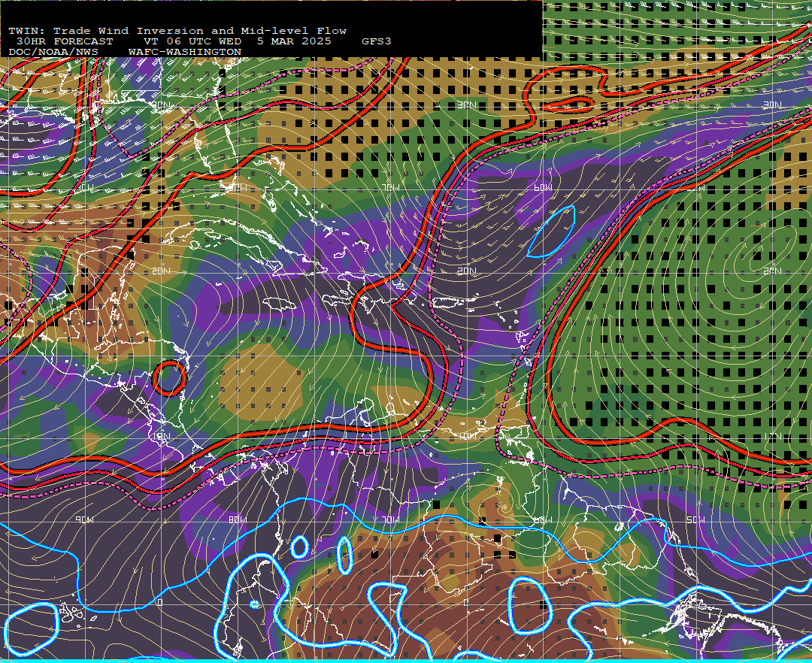
Task: Click the small red circular contour off Nicaragua
Action: 169,378
